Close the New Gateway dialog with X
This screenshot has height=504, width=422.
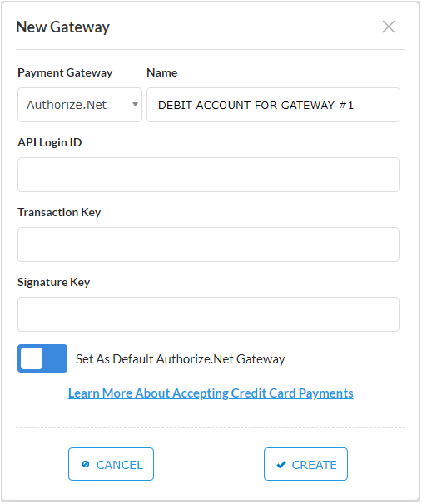pos(390,27)
